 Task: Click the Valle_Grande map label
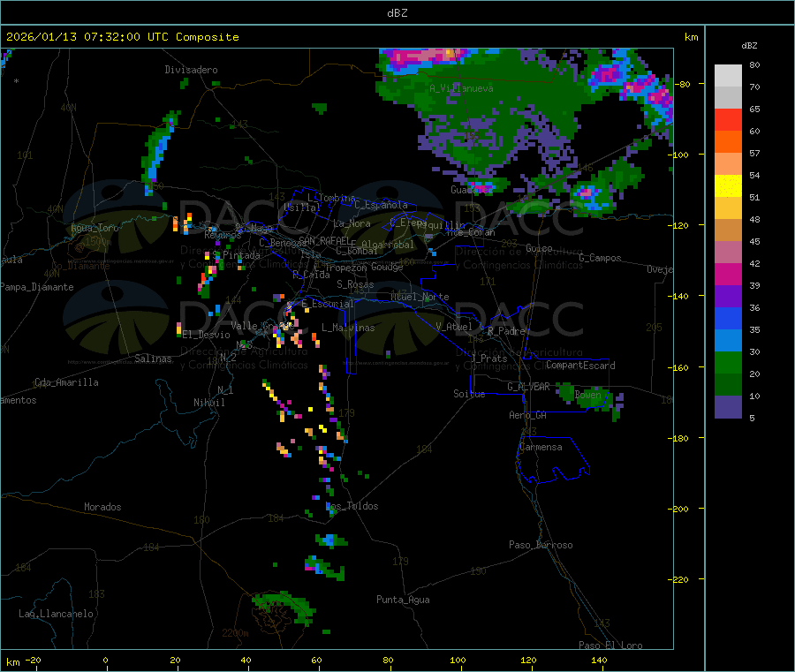pyautogui.click(x=262, y=326)
